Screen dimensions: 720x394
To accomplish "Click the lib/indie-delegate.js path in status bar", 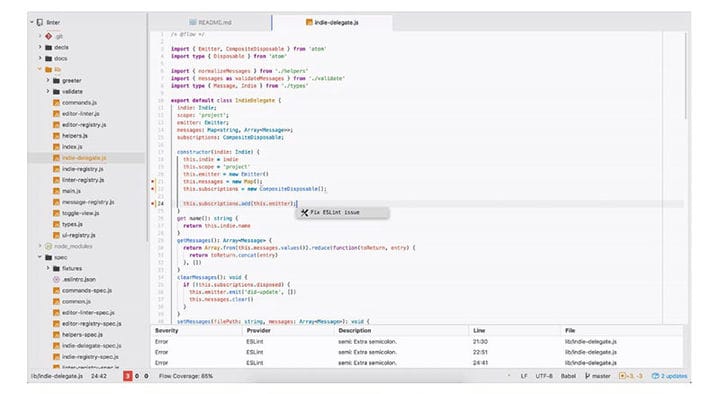I will (x=56, y=376).
